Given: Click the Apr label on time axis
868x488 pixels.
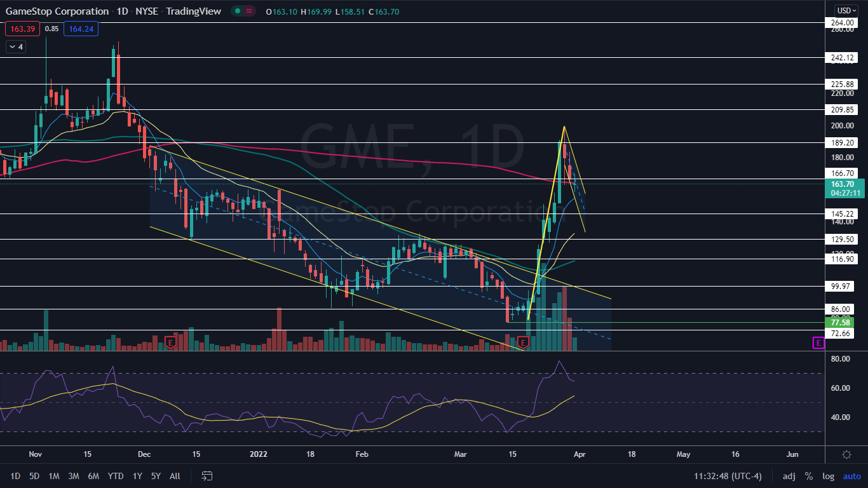Looking at the screenshot, I should [579, 455].
